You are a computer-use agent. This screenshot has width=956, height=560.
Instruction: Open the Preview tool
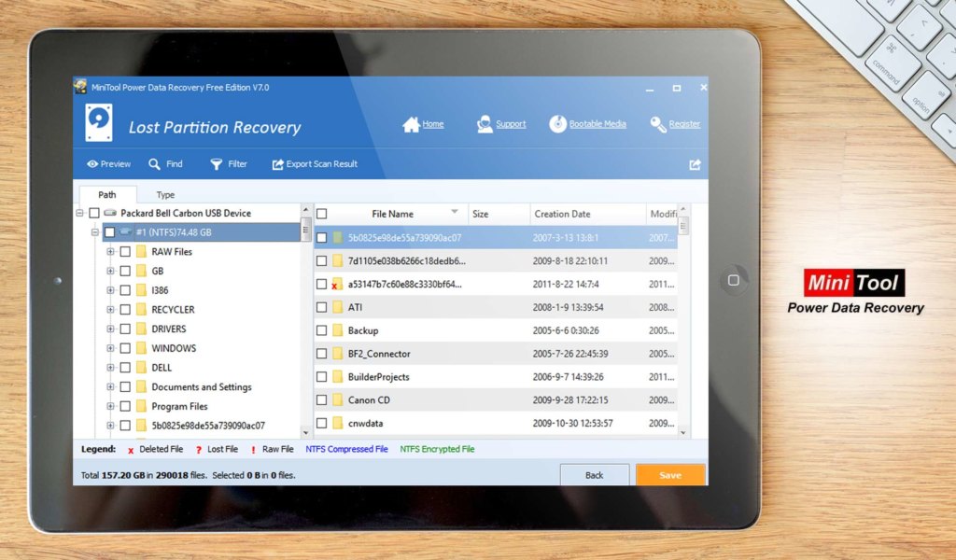click(x=107, y=163)
